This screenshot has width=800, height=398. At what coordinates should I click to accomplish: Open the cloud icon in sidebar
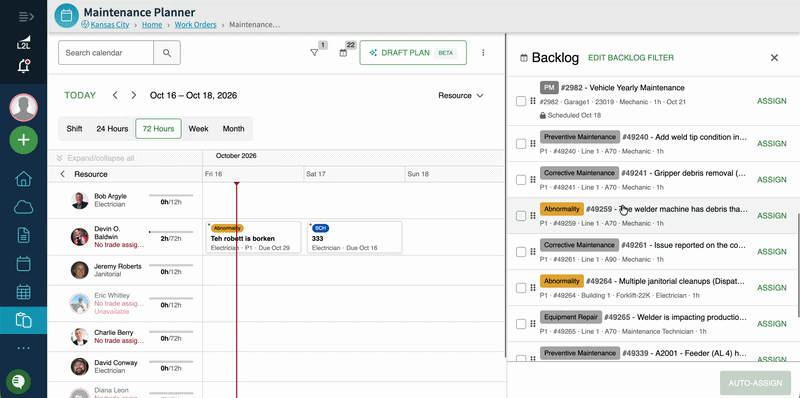[x=23, y=207]
